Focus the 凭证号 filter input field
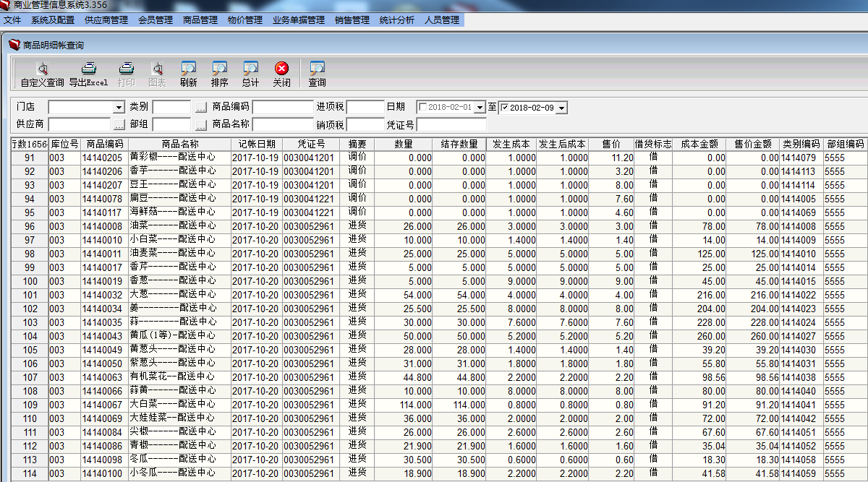The image size is (868, 482). 451,124
